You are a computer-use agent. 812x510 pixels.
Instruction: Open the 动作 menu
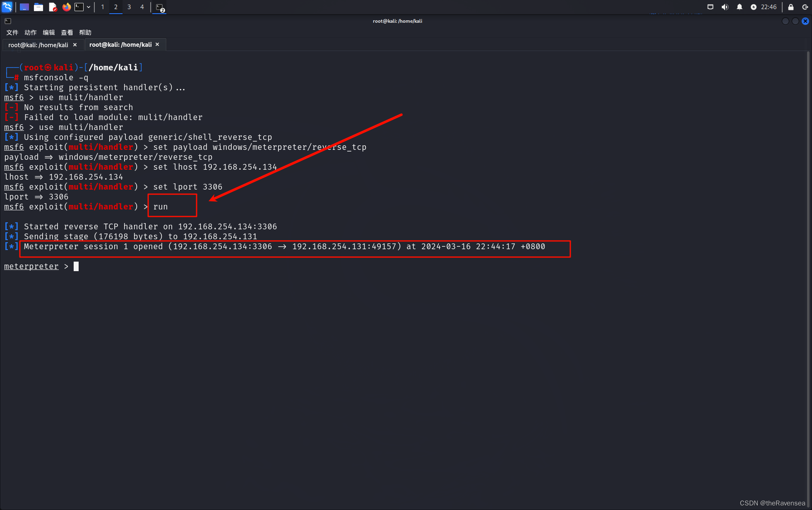[31, 33]
